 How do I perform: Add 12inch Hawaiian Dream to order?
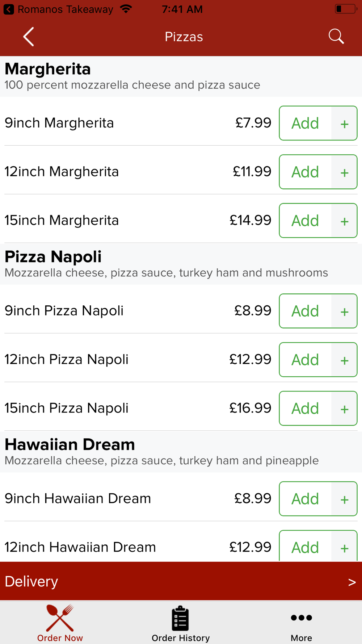(305, 546)
